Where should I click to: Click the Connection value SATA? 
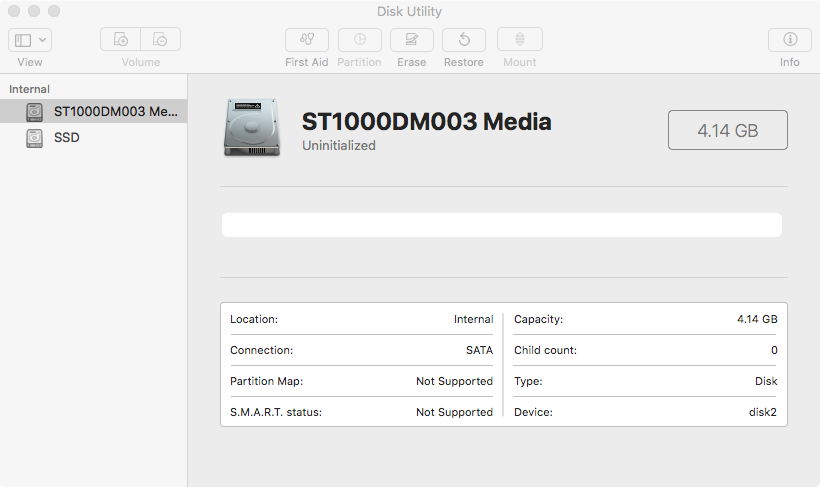click(x=480, y=350)
